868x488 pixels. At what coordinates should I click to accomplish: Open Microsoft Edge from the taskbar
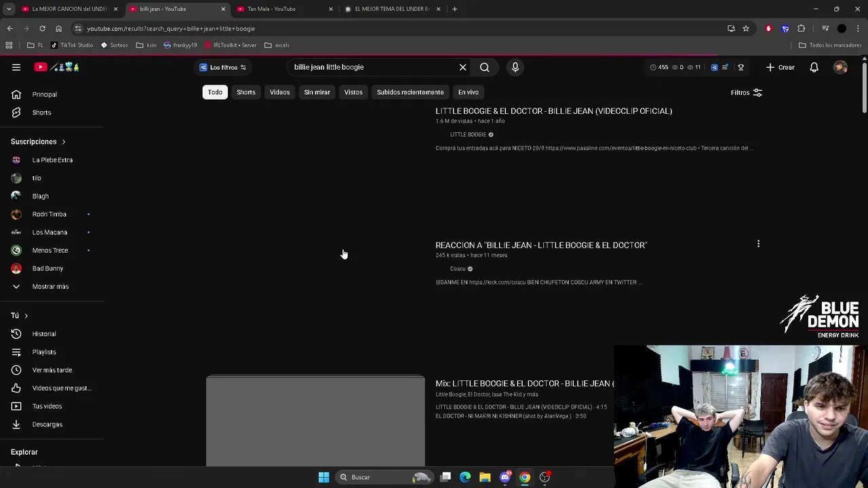tap(465, 477)
